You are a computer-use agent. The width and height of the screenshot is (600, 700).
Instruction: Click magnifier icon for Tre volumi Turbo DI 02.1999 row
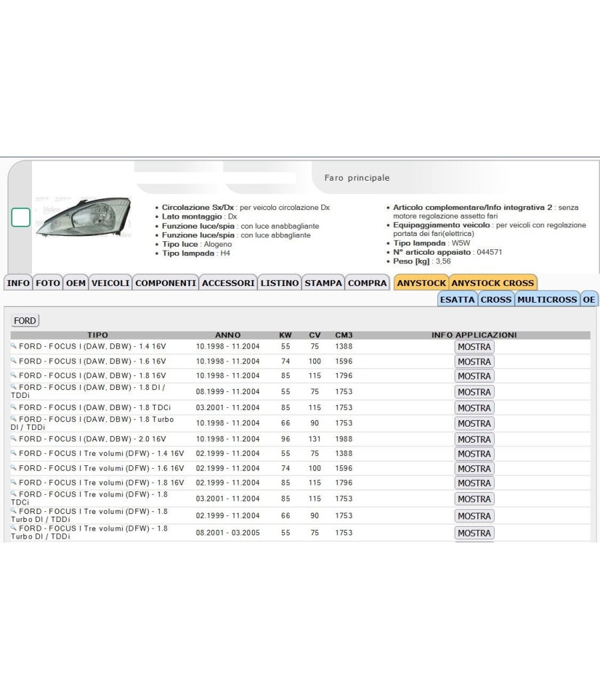[14, 510]
